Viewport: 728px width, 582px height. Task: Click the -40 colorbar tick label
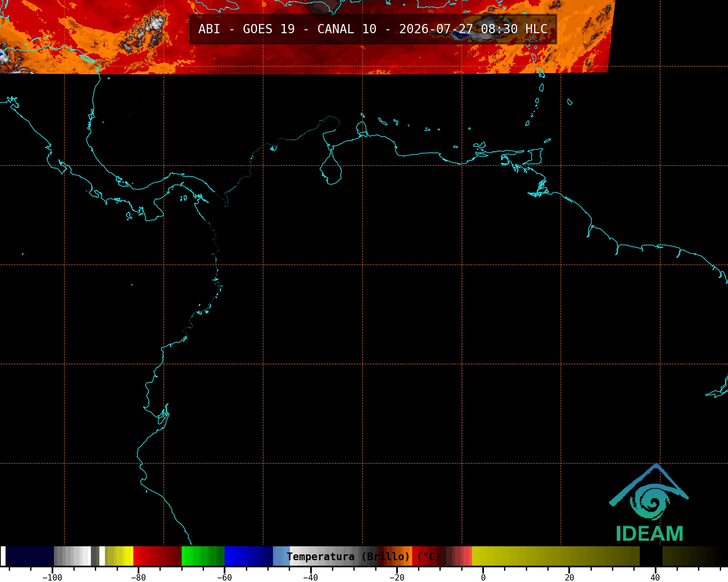tap(310, 578)
